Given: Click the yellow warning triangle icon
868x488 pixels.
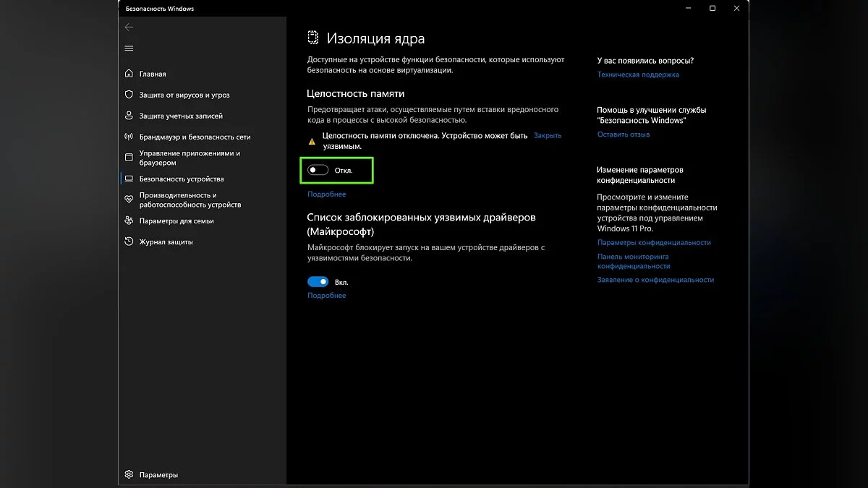Looking at the screenshot, I should [312, 142].
